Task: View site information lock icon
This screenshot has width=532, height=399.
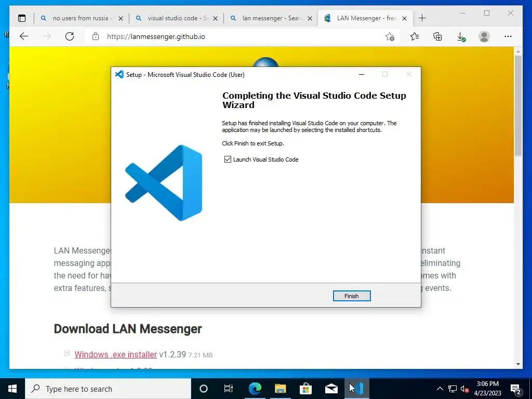Action: point(96,36)
